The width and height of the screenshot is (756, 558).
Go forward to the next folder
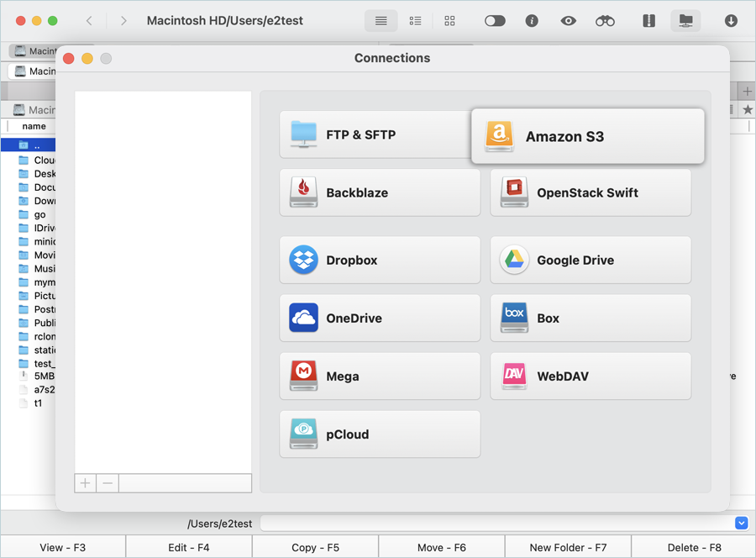[x=123, y=21]
